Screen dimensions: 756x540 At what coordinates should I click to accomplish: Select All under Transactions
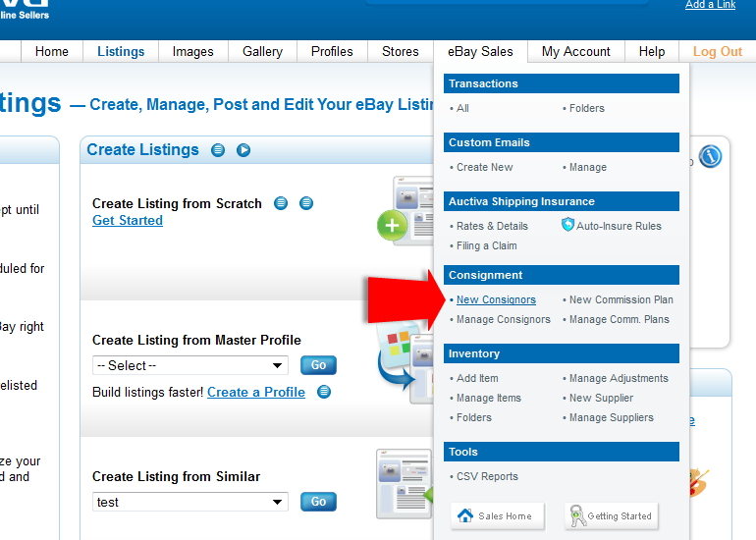[x=462, y=108]
